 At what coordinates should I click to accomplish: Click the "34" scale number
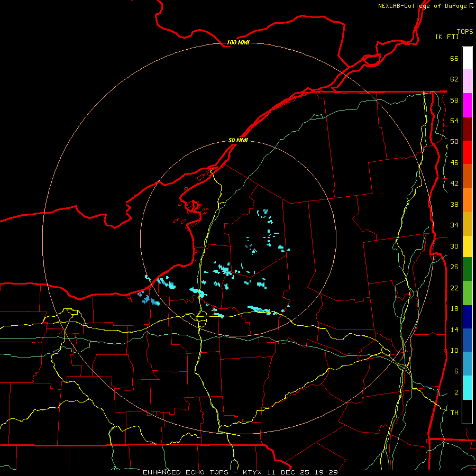pyautogui.click(x=454, y=225)
